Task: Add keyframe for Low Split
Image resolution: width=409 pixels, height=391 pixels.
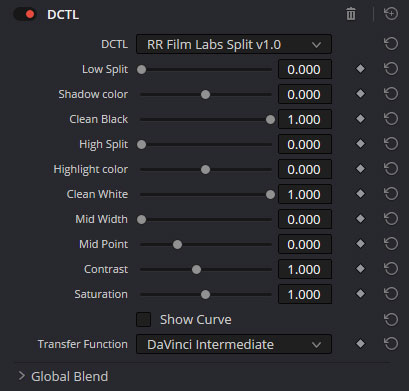Action: 360,69
